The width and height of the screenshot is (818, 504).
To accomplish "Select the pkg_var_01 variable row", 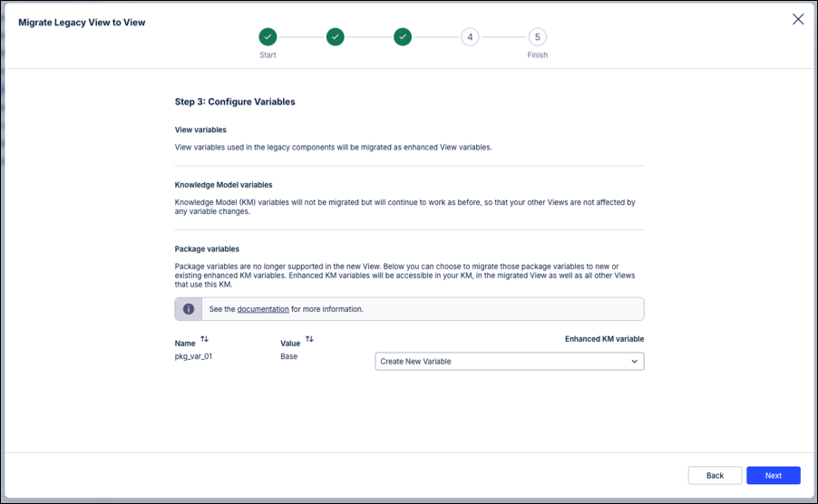I will coord(193,357).
